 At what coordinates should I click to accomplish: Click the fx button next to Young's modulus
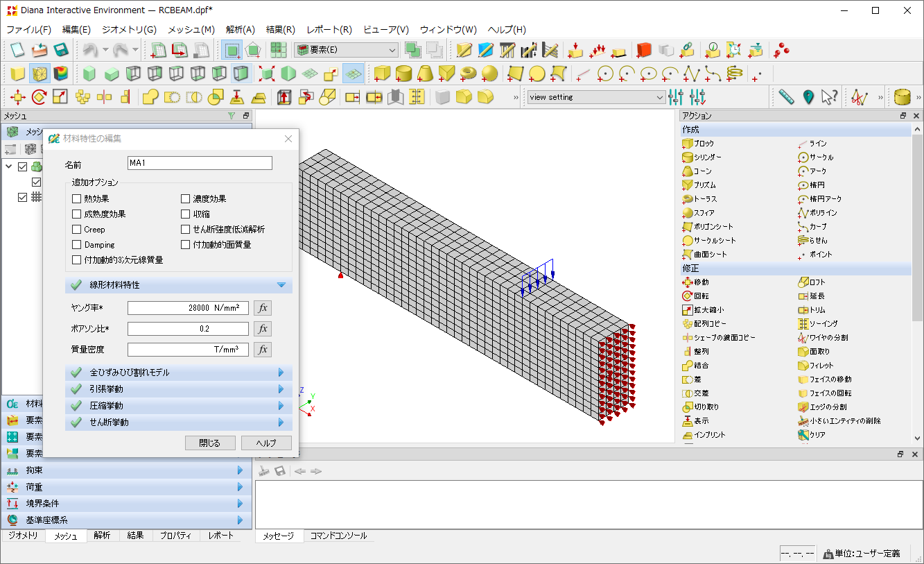[262, 308]
